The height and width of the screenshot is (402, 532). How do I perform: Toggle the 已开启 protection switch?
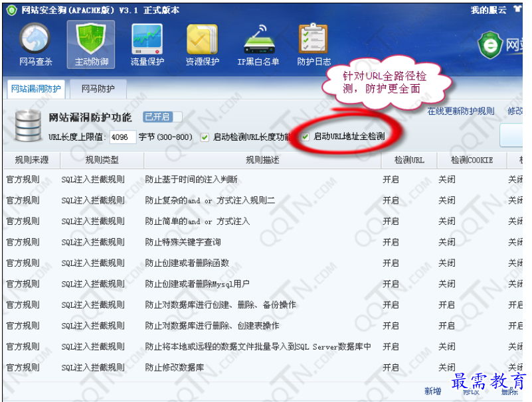point(162,117)
